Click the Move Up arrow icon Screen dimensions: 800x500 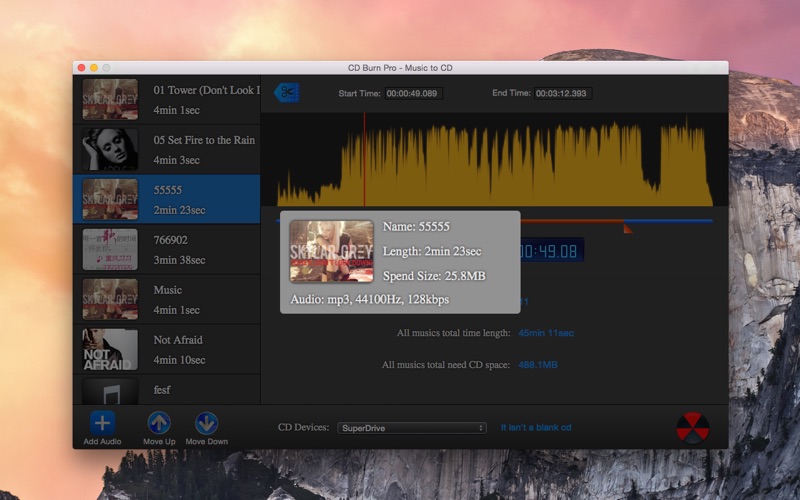pos(159,423)
